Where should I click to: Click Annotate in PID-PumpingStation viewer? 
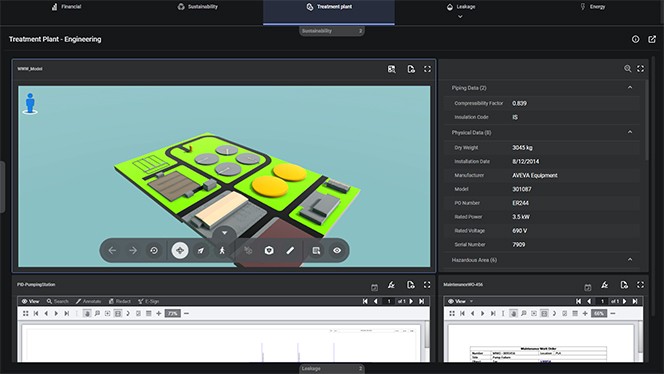[88, 301]
